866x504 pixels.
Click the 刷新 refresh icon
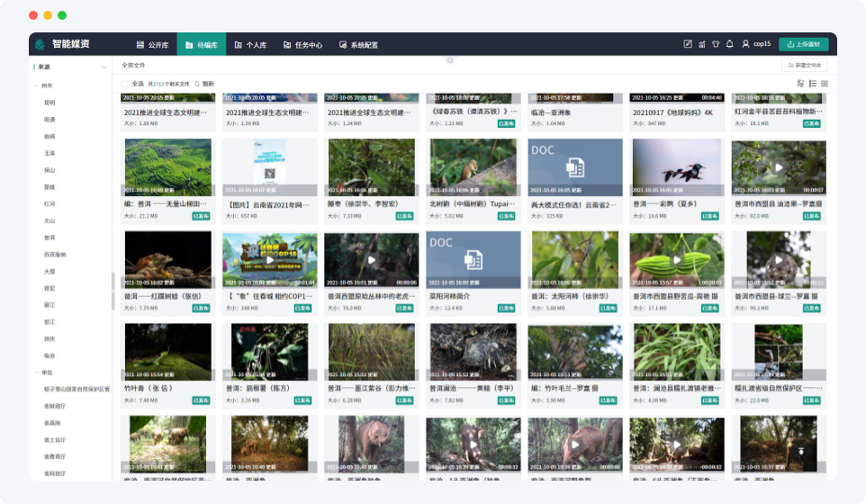click(198, 84)
